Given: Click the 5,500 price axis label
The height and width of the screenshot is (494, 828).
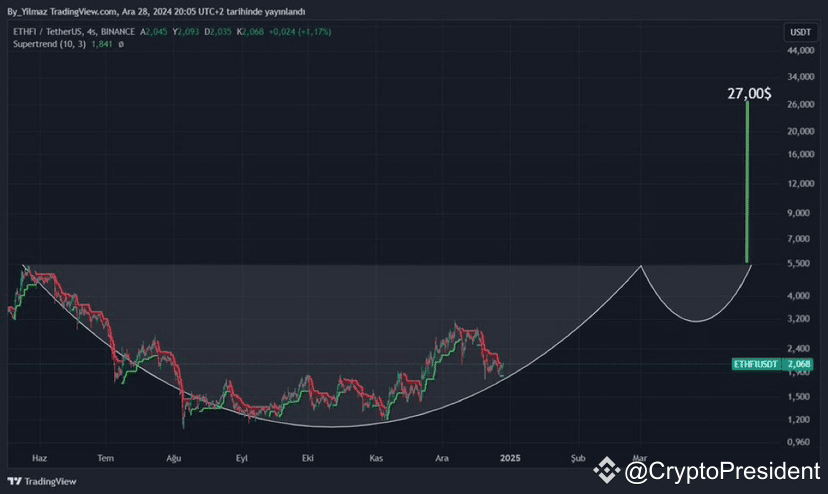Looking at the screenshot, I should pos(798,263).
